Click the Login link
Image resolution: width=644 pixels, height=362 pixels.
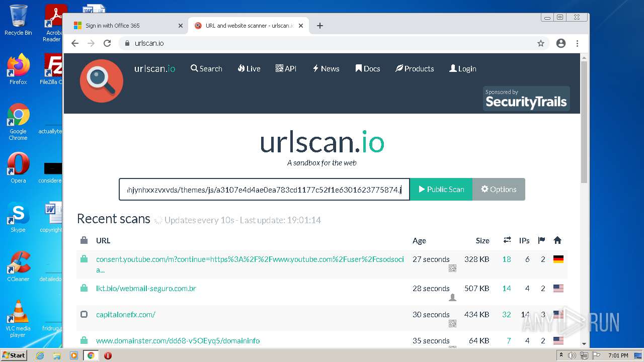click(463, 68)
